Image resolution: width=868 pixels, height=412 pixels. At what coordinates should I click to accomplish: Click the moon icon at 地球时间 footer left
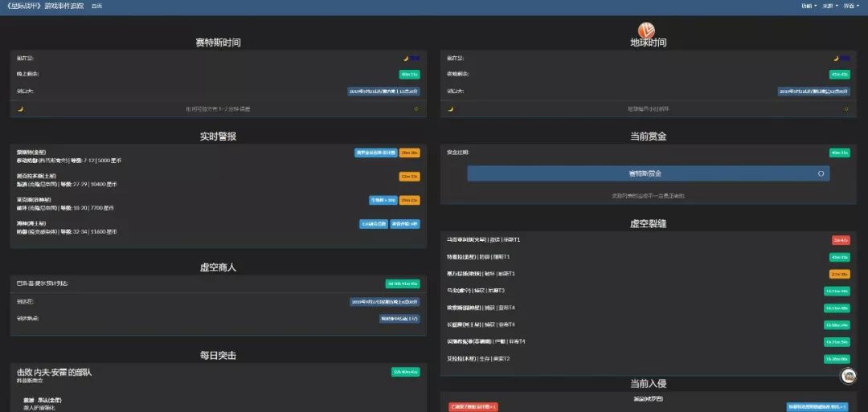click(451, 109)
